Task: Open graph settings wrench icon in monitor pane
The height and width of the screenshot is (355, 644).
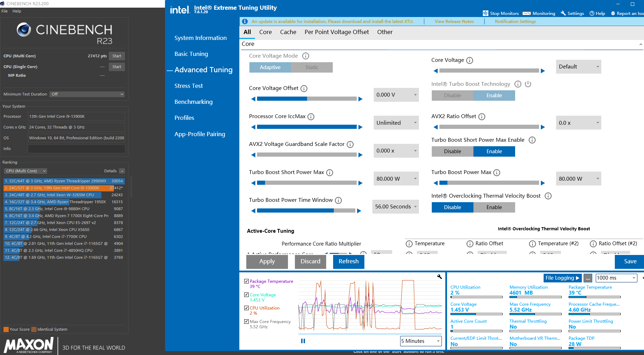Action: click(439, 277)
